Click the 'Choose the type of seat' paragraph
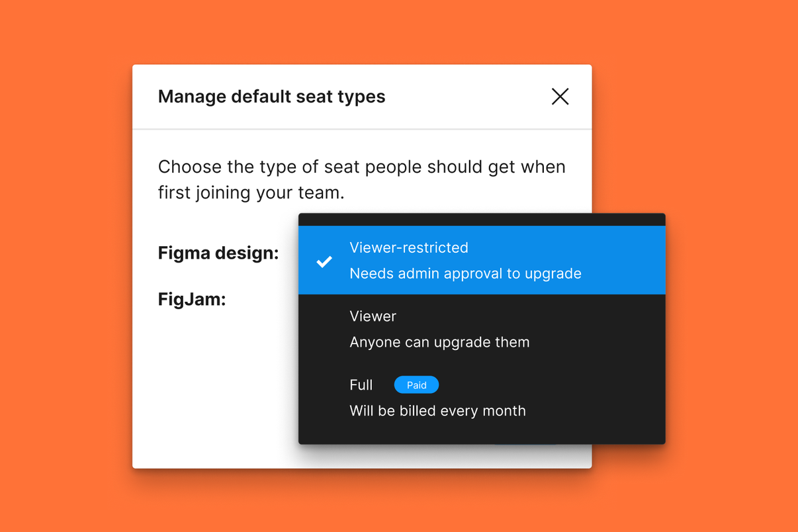The image size is (798, 532). click(x=361, y=179)
